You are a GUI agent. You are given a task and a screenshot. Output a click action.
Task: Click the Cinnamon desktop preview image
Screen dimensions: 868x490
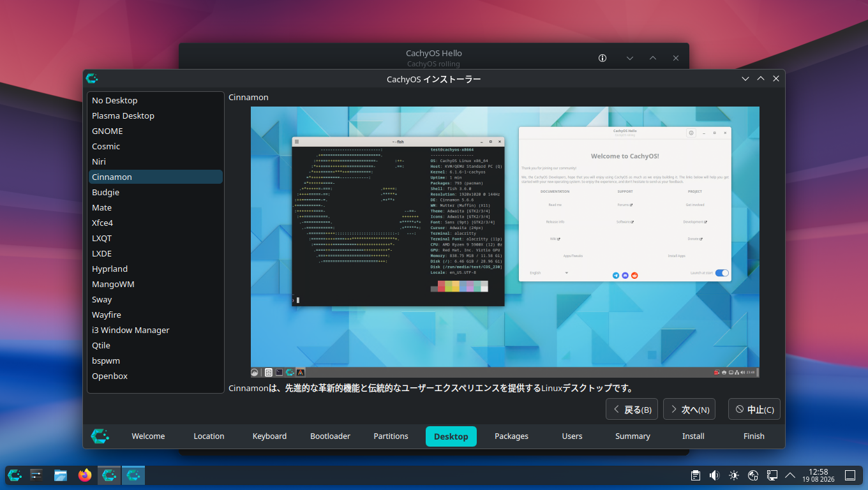[505, 242]
